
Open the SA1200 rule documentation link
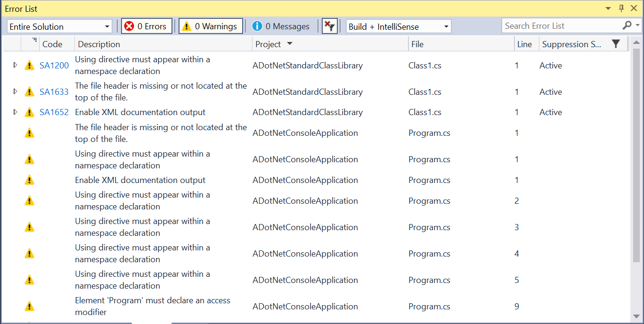point(54,65)
